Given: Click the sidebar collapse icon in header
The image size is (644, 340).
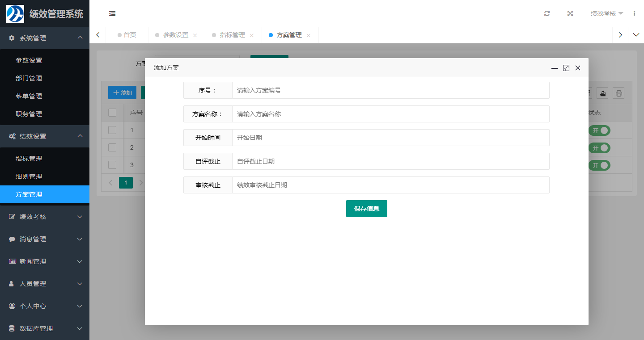Looking at the screenshot, I should pos(112,13).
